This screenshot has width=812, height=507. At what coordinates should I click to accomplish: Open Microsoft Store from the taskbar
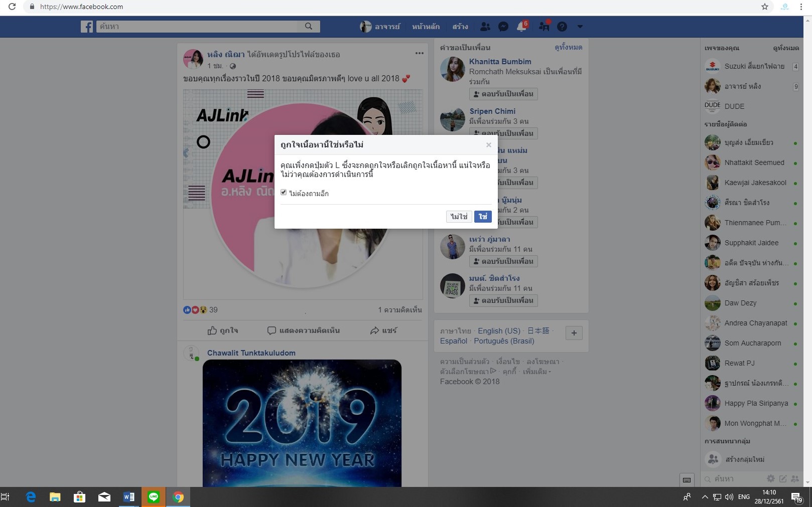(80, 497)
